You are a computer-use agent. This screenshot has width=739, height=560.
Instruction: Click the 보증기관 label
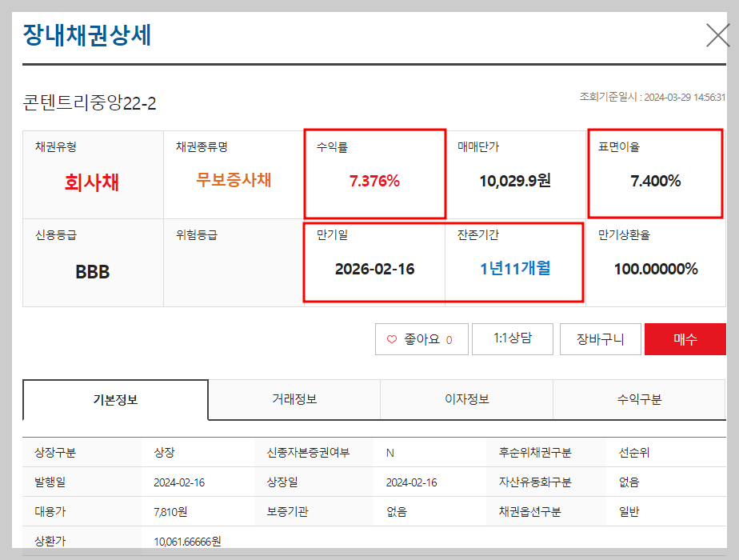(287, 511)
